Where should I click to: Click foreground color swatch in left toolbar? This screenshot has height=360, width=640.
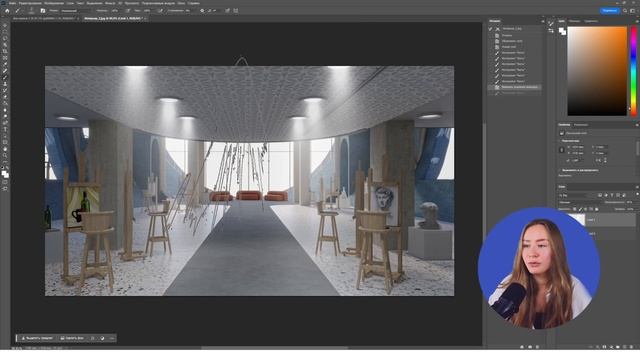pos(4,173)
